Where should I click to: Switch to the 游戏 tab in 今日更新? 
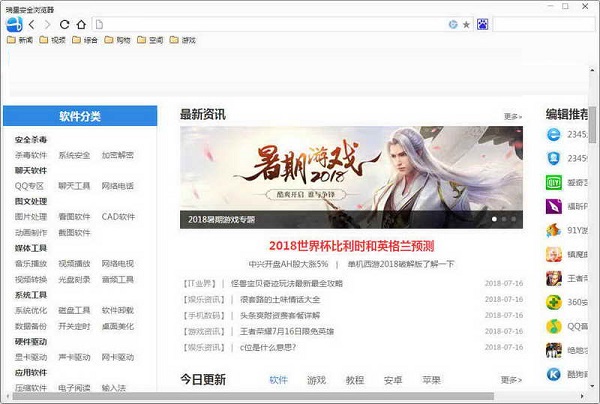pos(316,380)
